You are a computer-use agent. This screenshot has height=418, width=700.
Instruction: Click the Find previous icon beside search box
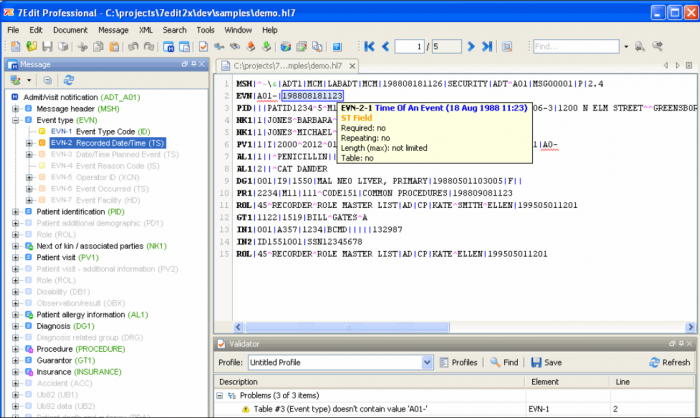tap(640, 46)
